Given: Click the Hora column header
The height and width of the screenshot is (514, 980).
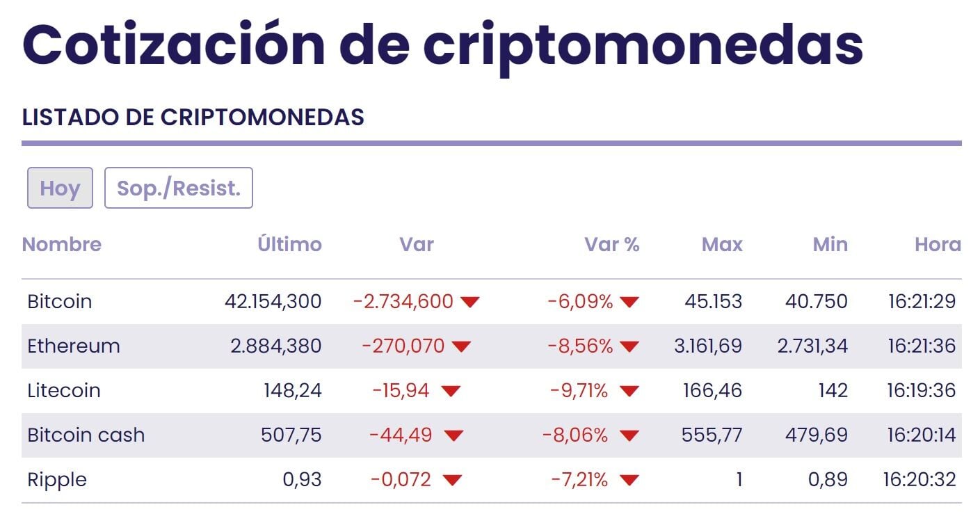Looking at the screenshot, I should coord(938,244).
